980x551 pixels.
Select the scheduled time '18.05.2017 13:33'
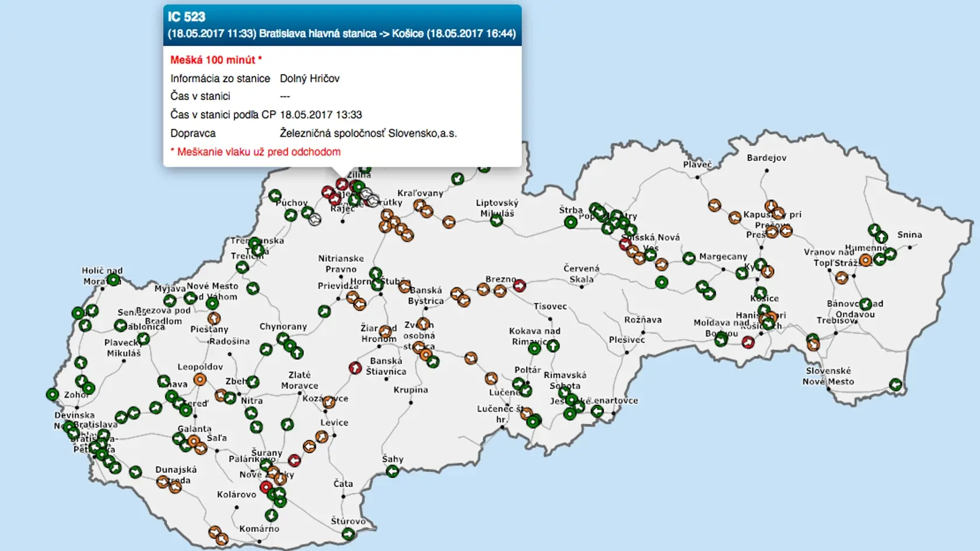pyautogui.click(x=321, y=115)
